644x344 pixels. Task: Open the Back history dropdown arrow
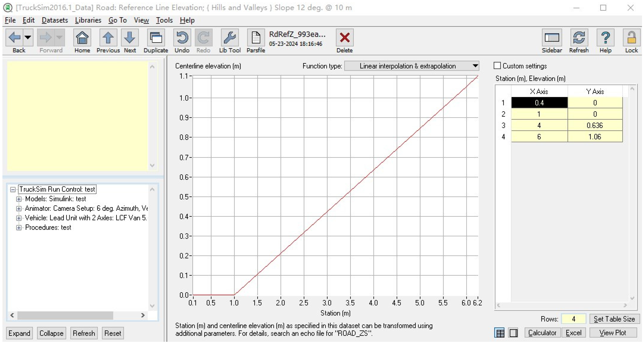pos(28,38)
